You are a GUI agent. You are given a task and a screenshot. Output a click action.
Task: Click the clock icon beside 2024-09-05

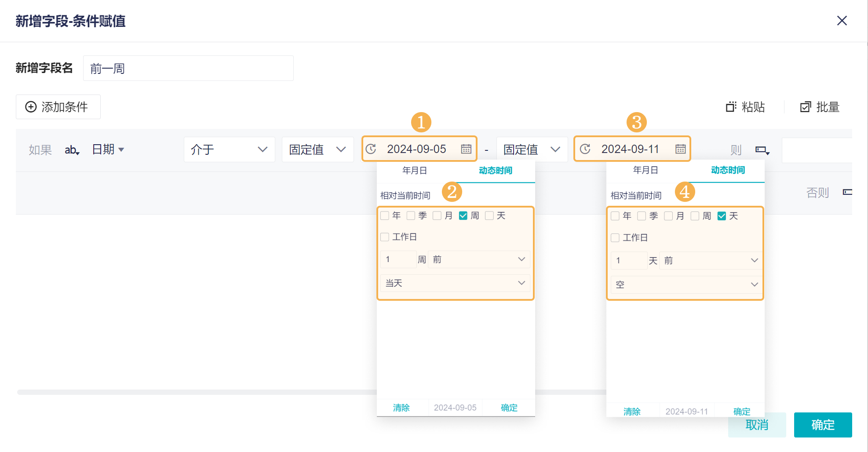tap(371, 149)
